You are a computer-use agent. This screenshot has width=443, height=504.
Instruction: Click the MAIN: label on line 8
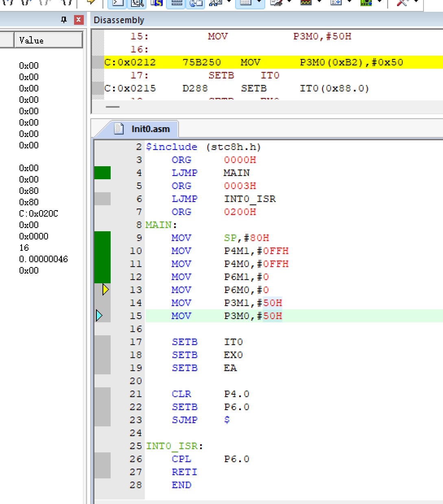point(161,225)
